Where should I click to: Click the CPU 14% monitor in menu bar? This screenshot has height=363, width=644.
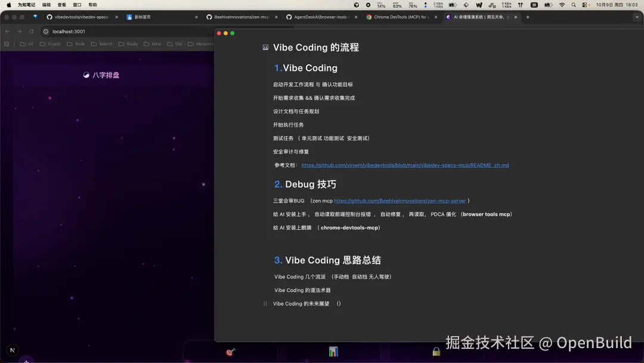click(381, 5)
